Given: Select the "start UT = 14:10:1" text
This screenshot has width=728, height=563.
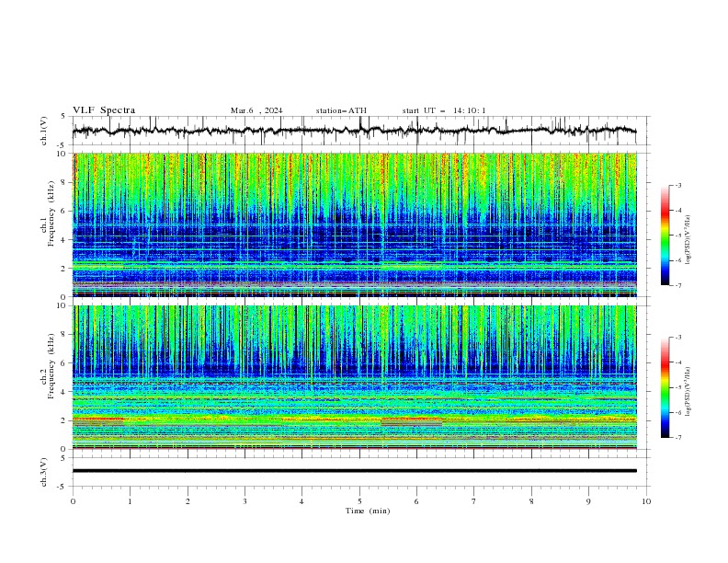Looking at the screenshot, I should pyautogui.click(x=444, y=110).
